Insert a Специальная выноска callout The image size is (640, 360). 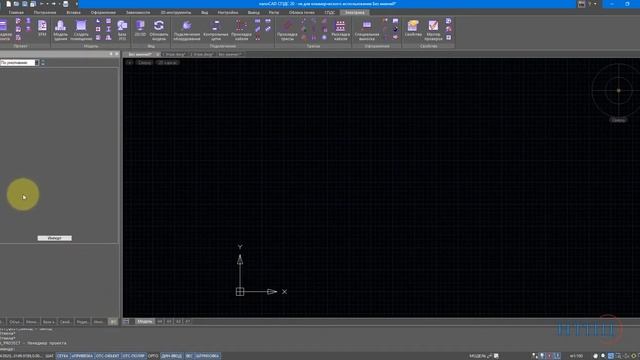(x=367, y=30)
